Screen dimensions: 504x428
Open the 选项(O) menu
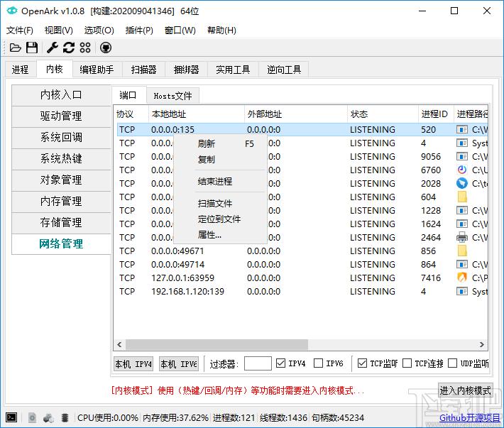point(99,31)
